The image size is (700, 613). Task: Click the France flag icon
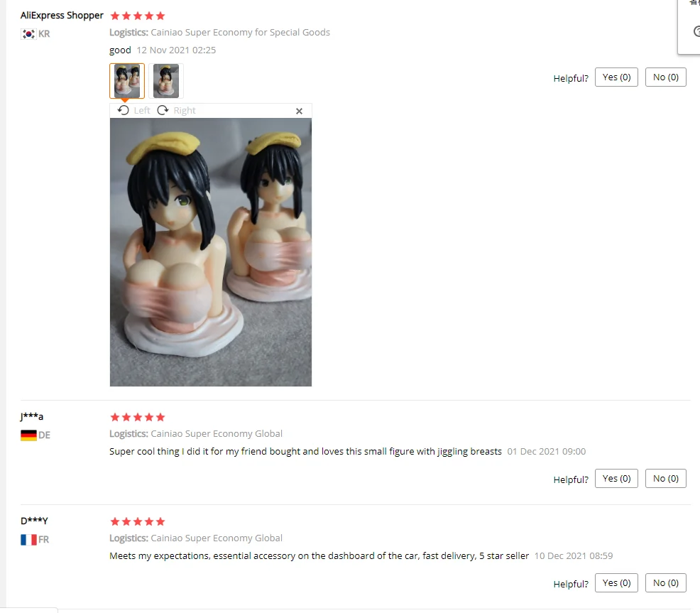[28, 540]
